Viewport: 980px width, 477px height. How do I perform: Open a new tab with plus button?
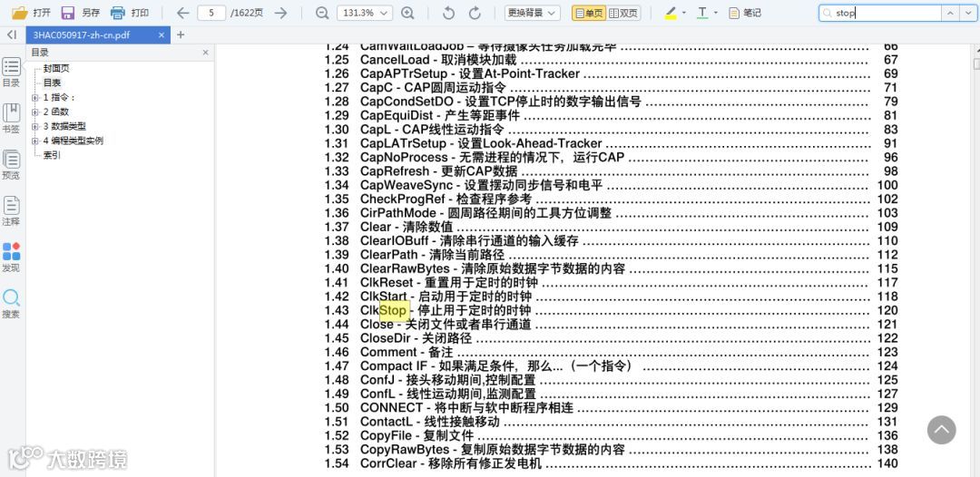click(181, 35)
